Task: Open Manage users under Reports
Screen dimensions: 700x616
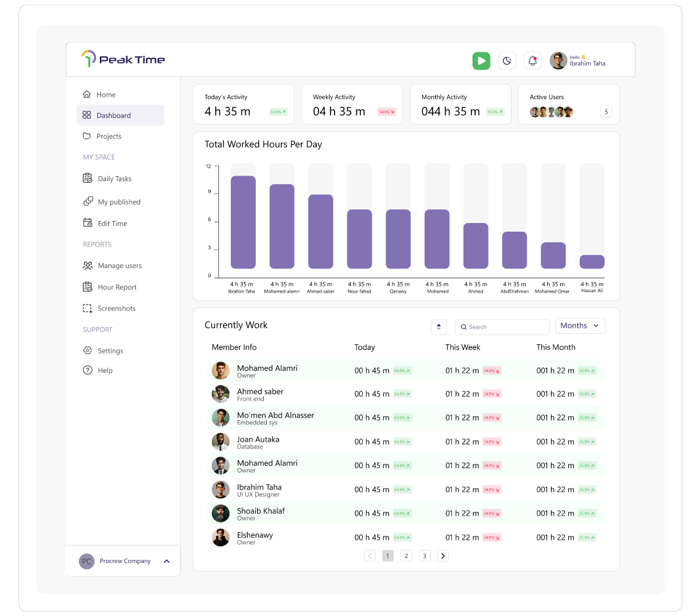Action: [x=112, y=265]
